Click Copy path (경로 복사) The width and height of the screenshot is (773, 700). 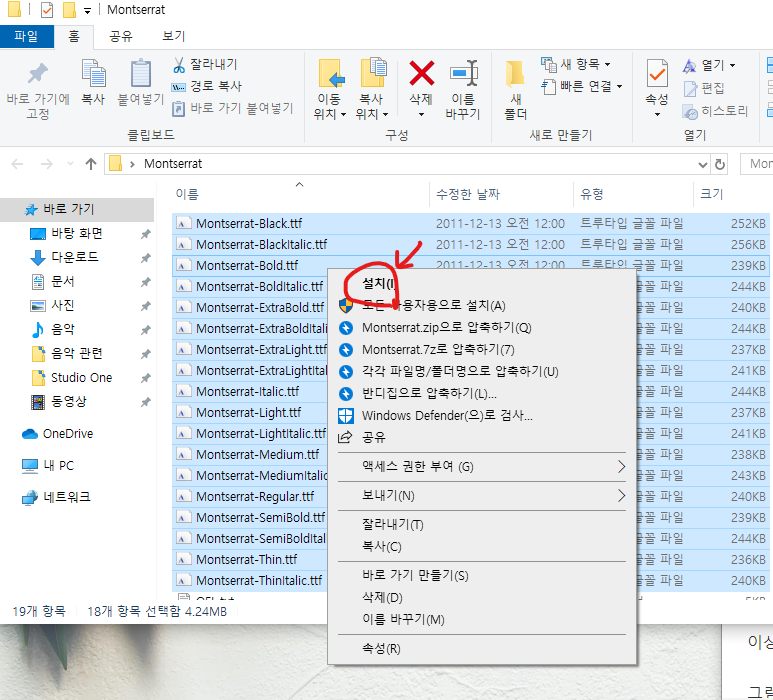point(206,86)
